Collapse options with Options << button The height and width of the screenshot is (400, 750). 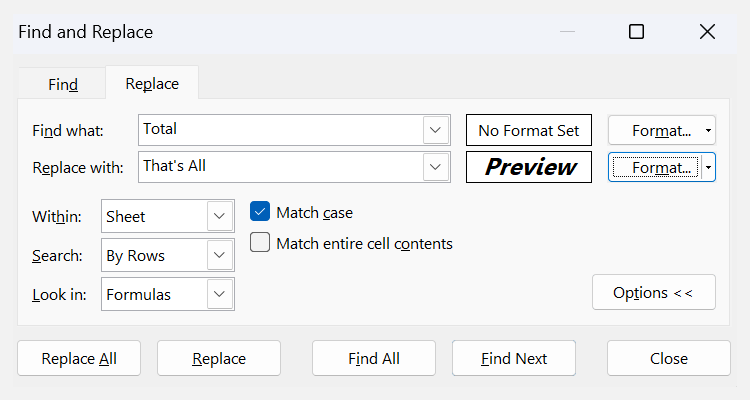[653, 292]
